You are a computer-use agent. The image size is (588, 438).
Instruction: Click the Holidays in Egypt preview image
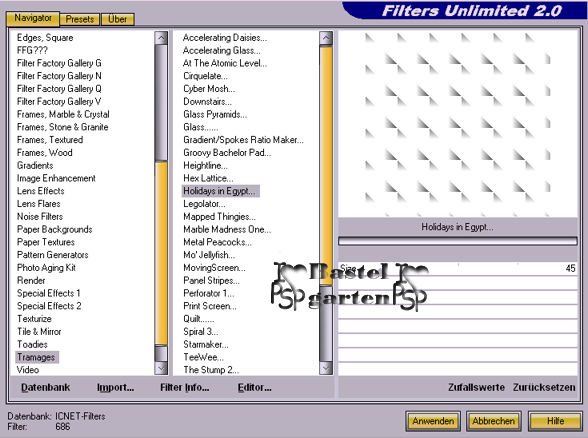[x=458, y=123]
